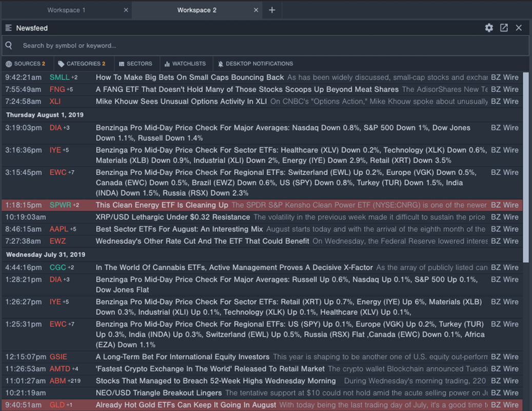
Task: Click the Wednesday July 31, 2019 date header
Action: [46, 255]
